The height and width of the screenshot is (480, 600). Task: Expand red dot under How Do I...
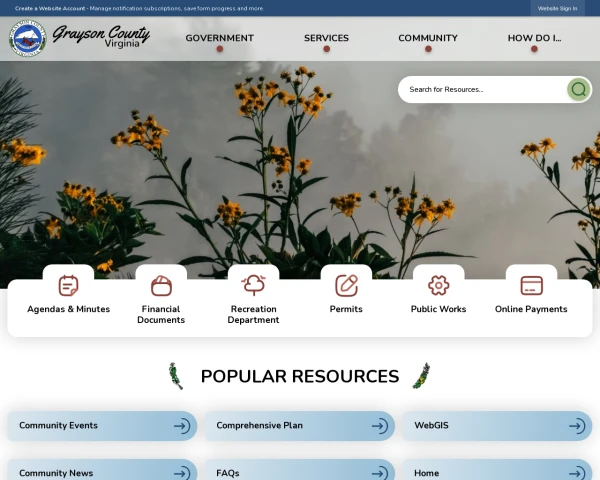534,49
